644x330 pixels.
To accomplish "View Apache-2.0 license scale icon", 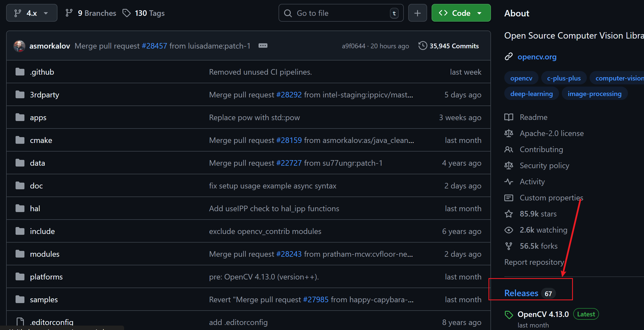I will pyautogui.click(x=509, y=133).
